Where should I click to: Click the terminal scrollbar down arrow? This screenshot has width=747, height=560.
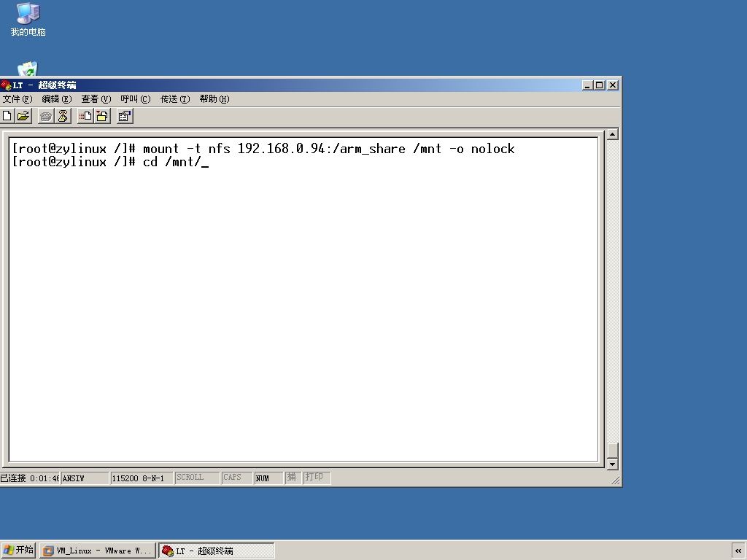pyautogui.click(x=612, y=464)
